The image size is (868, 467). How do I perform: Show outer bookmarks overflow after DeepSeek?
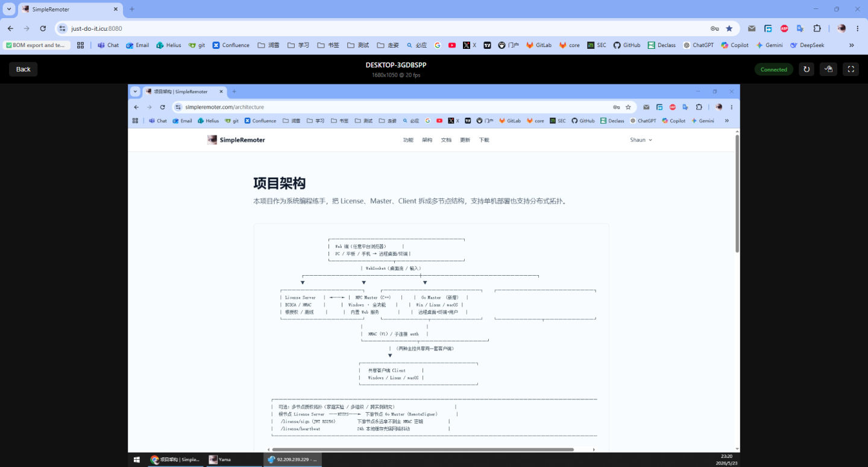click(852, 45)
